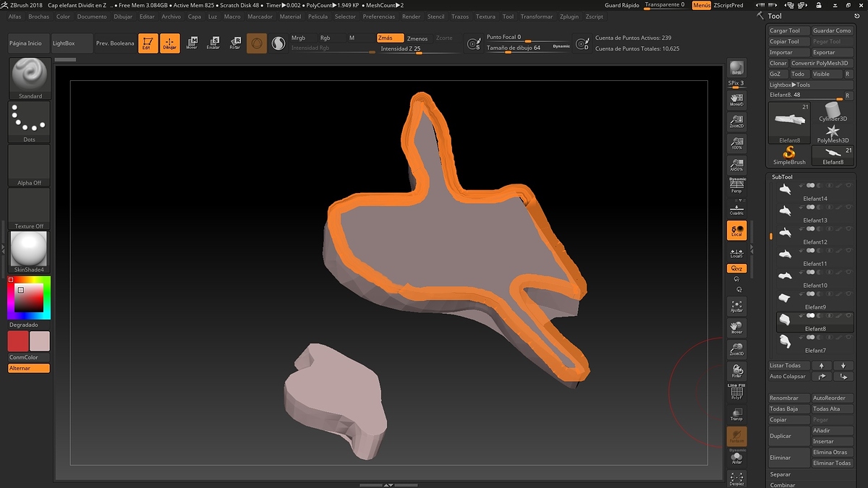Open the Alfas menu
868x488 pixels.
coord(14,16)
